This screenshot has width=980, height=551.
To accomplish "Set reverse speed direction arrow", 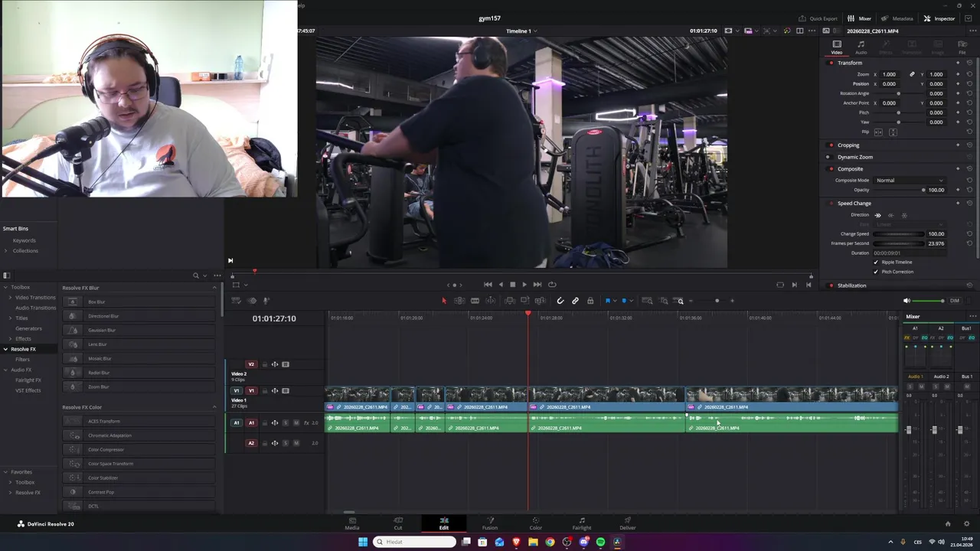I will (890, 215).
